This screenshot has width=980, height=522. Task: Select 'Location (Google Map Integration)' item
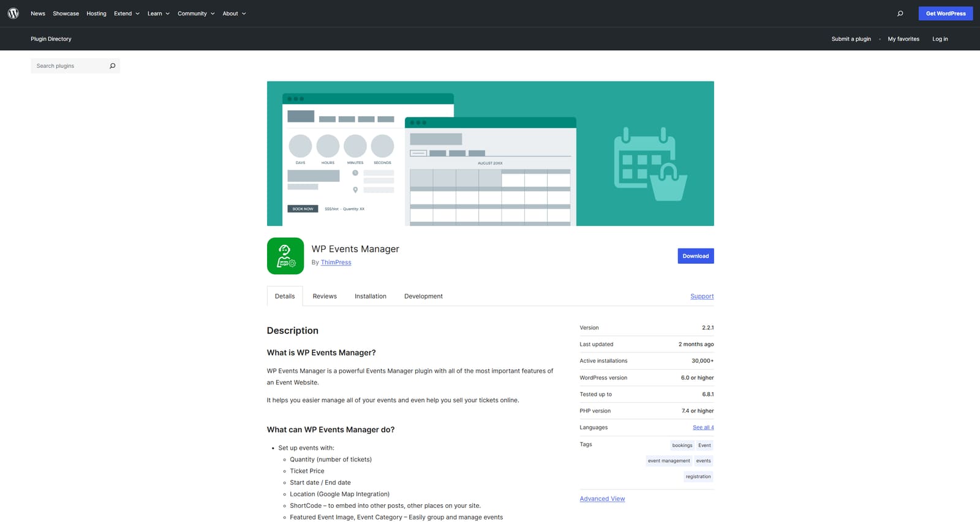pos(339,494)
